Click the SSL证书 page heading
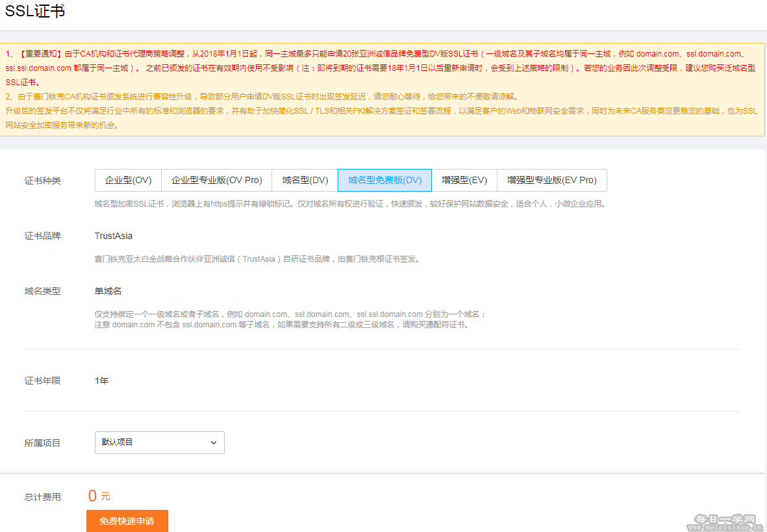 pyautogui.click(x=34, y=11)
